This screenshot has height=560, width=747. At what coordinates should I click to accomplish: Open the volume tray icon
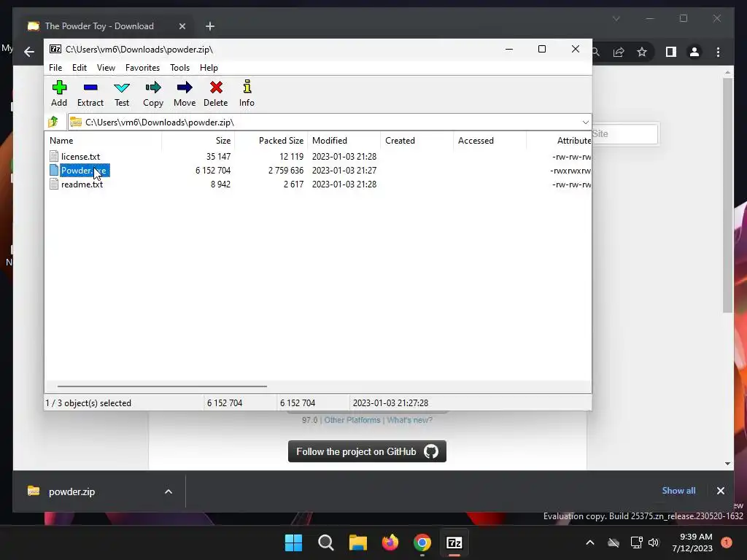coord(654,542)
